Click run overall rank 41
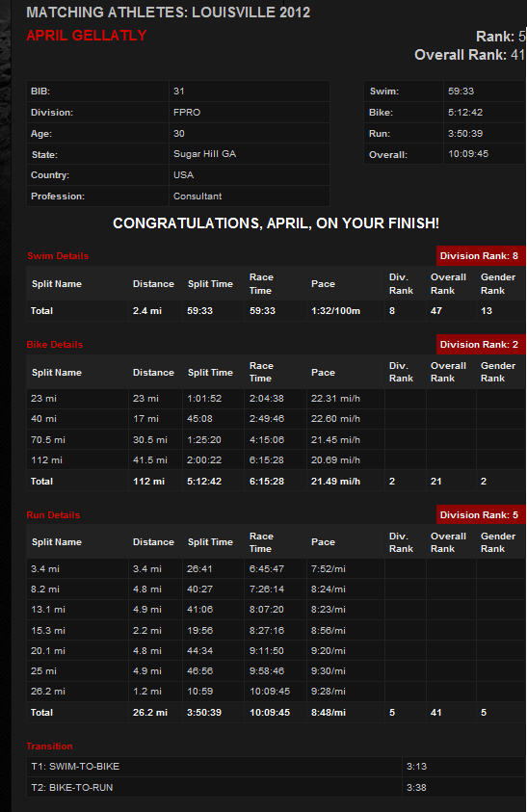 pos(435,712)
